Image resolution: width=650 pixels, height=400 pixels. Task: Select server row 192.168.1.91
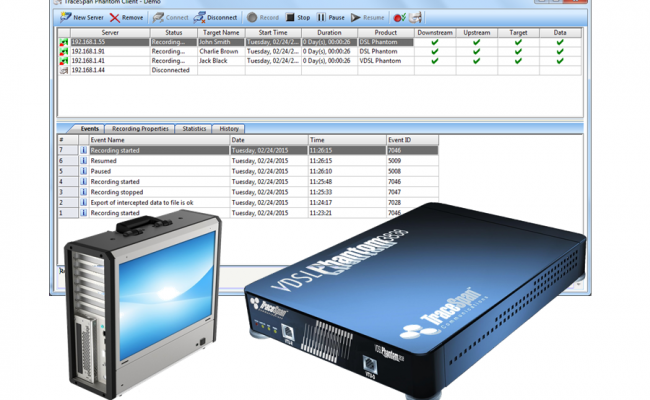click(x=319, y=51)
